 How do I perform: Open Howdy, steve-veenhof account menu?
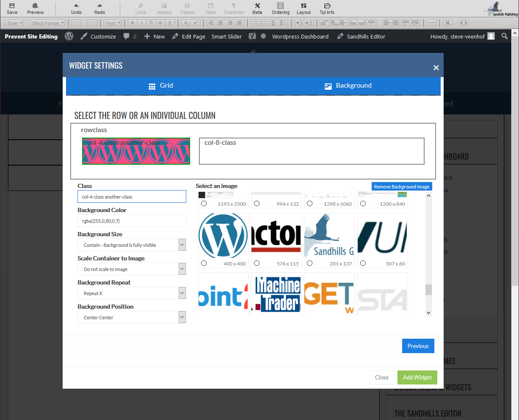click(462, 36)
